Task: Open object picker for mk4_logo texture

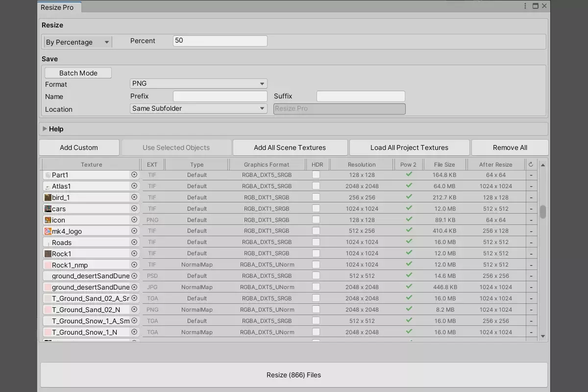Action: [134, 231]
